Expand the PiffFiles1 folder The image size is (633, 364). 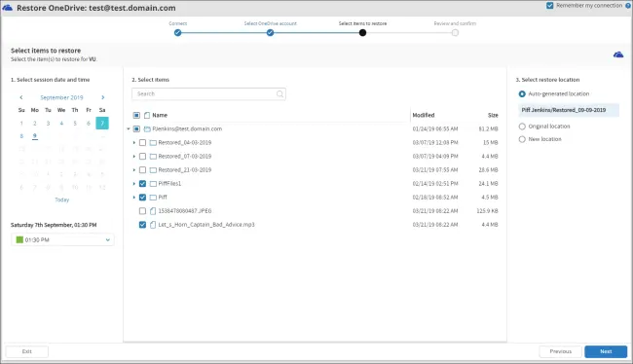point(134,184)
